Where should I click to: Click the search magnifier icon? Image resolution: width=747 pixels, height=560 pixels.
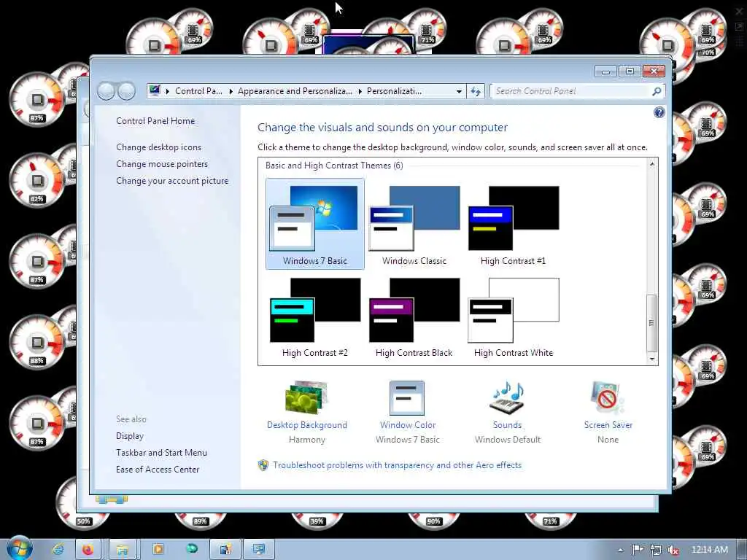pyautogui.click(x=657, y=91)
